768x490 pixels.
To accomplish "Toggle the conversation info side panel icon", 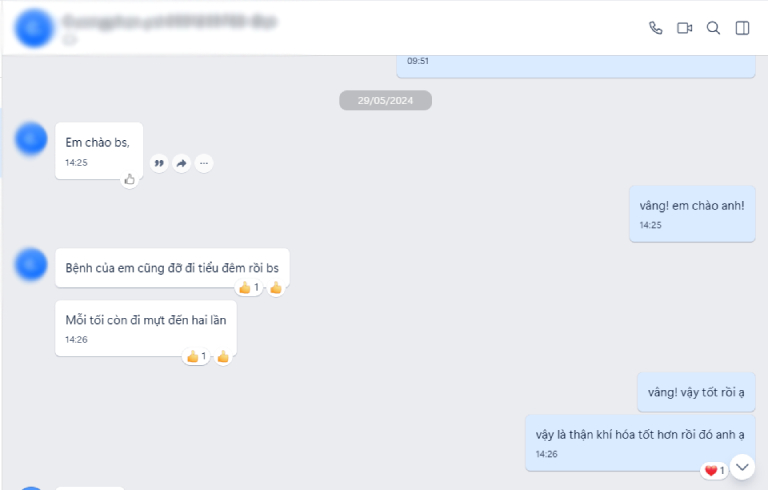I will [x=743, y=28].
